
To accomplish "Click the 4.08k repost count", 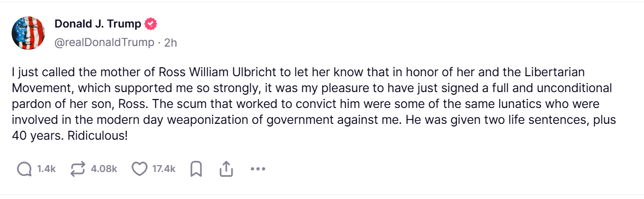I will pos(104,169).
